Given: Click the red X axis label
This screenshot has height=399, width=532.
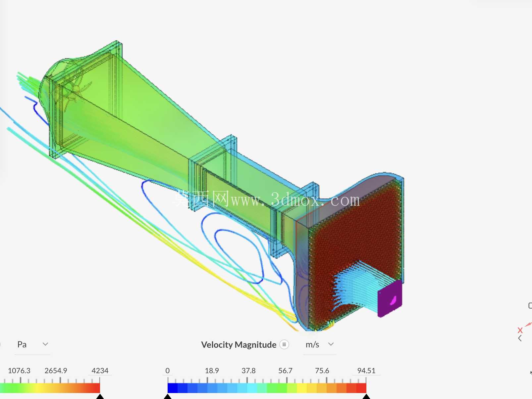Looking at the screenshot, I should point(520,330).
